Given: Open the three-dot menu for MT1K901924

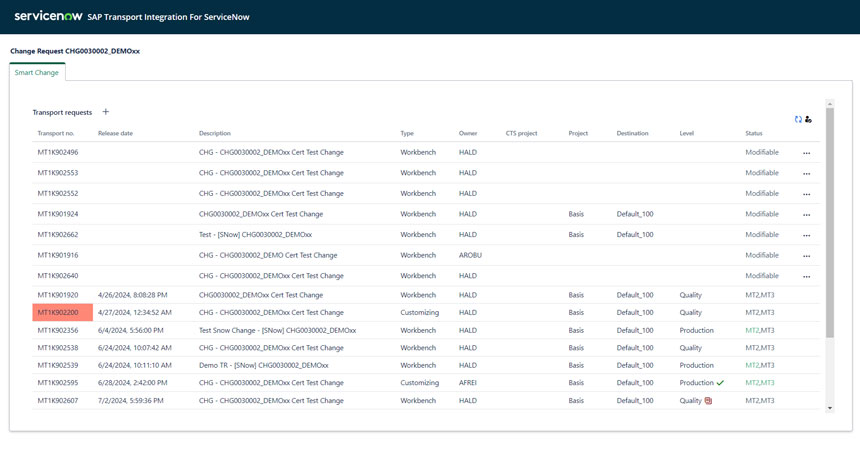Looking at the screenshot, I should (x=806, y=215).
